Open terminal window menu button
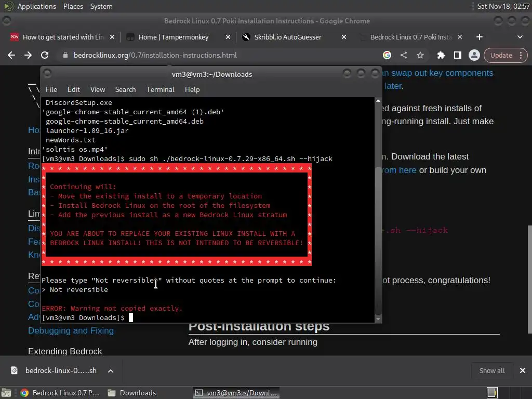 click(47, 73)
